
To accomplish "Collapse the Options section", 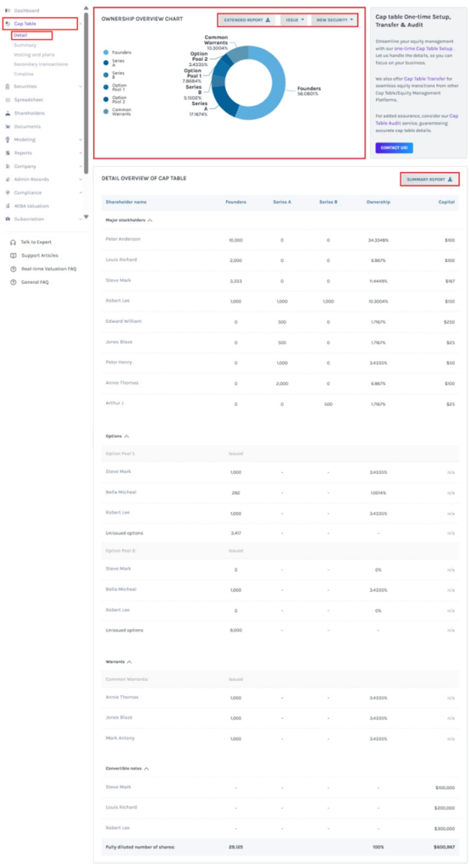I will pos(127,437).
